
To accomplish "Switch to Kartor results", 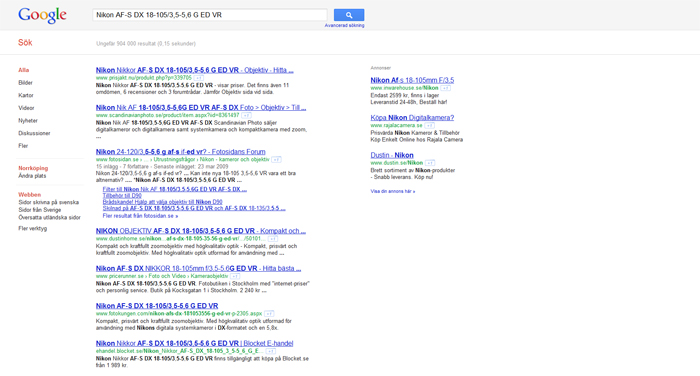I will coord(26,95).
